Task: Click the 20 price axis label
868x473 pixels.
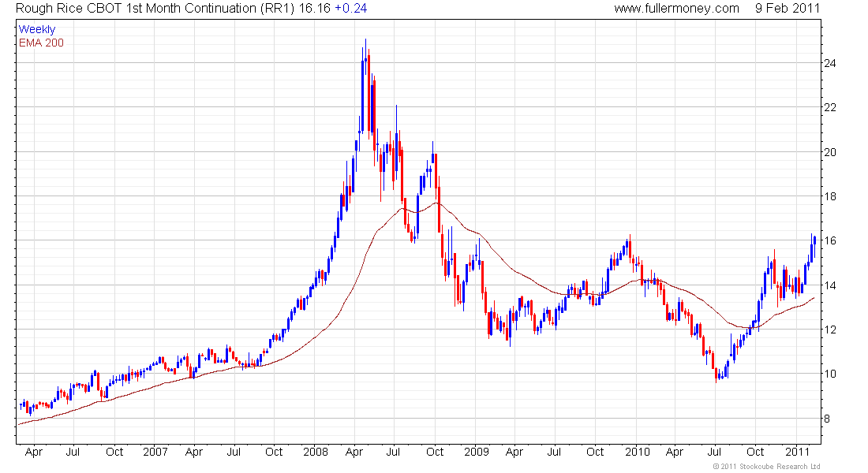Action: click(830, 152)
